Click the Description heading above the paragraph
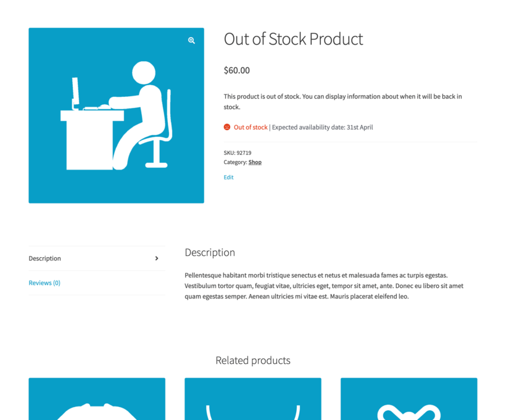 (x=210, y=252)
